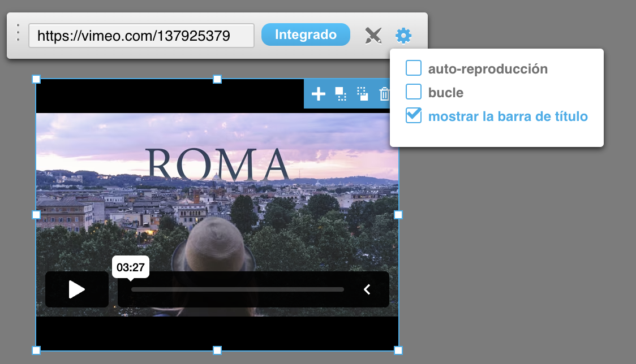Image resolution: width=636 pixels, height=364 pixels.
Task: Click the bucle label text
Action: [446, 93]
